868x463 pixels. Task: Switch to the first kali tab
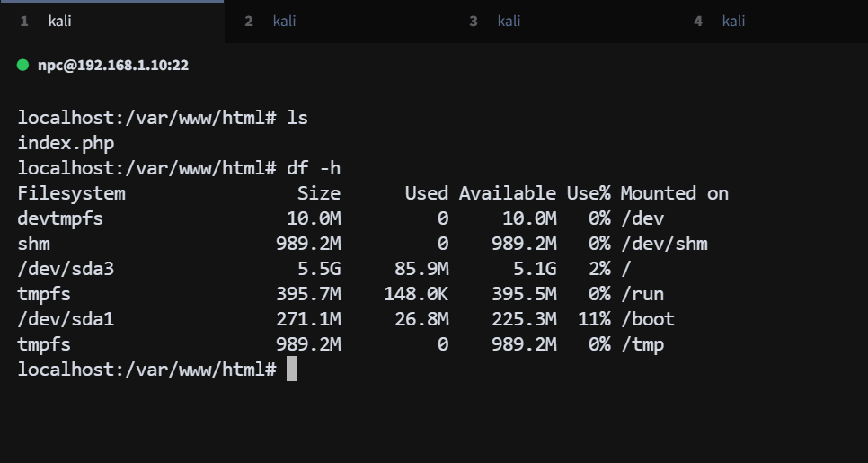pos(59,22)
